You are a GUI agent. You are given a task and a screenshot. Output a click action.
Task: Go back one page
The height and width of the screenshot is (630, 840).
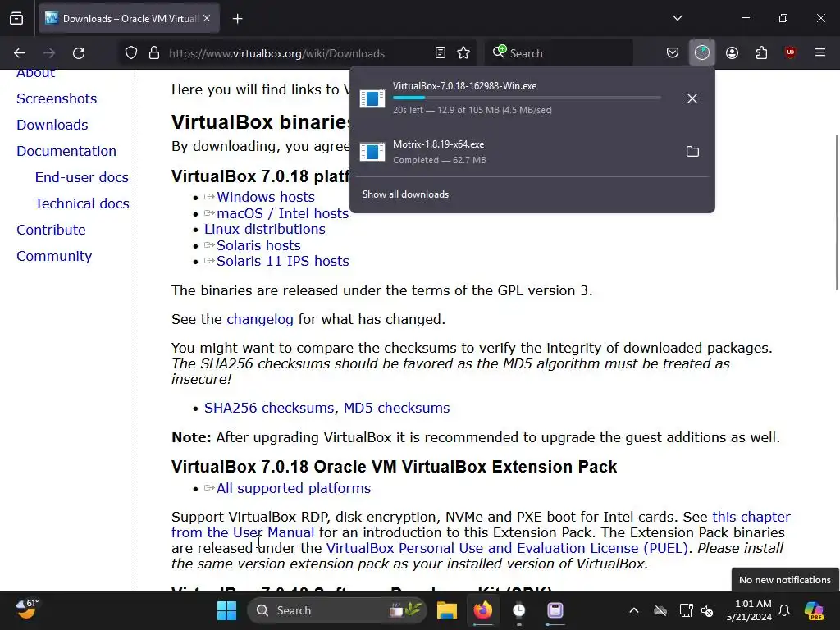click(20, 53)
